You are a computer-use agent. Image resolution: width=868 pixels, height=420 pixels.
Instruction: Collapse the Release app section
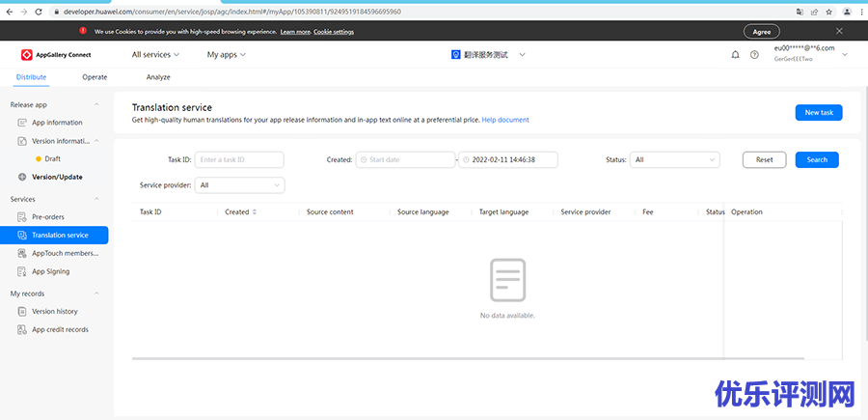click(96, 103)
